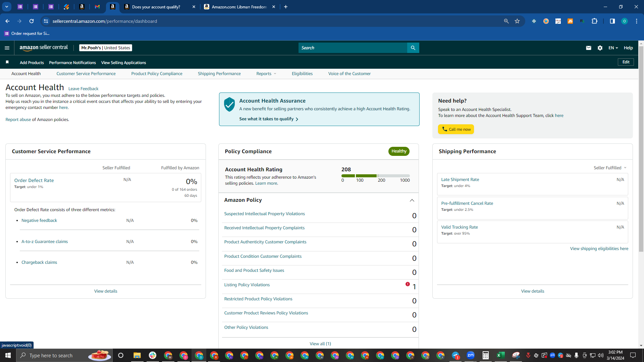Viewport: 644px width, 362px height.
Task: Open the Seller Central hamburger menu
Action: [7, 48]
